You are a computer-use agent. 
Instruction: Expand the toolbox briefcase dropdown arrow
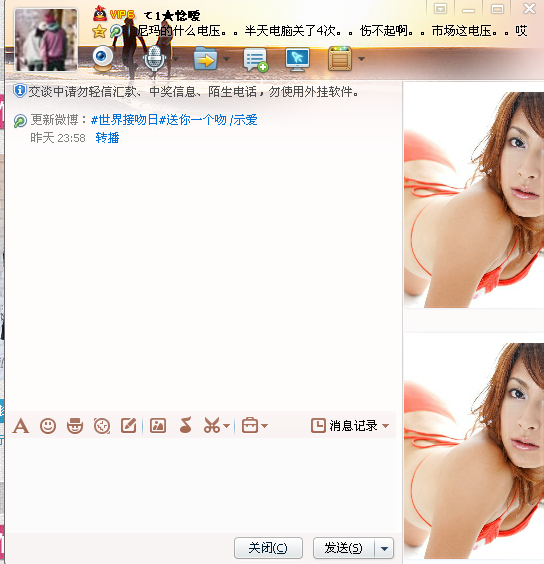[x=264, y=426]
